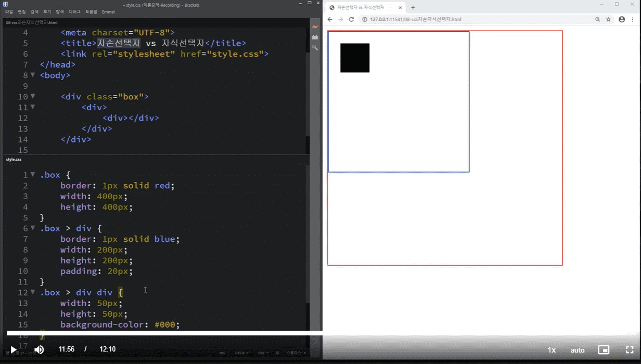Click the closing </head> tag at line 7

57,64
